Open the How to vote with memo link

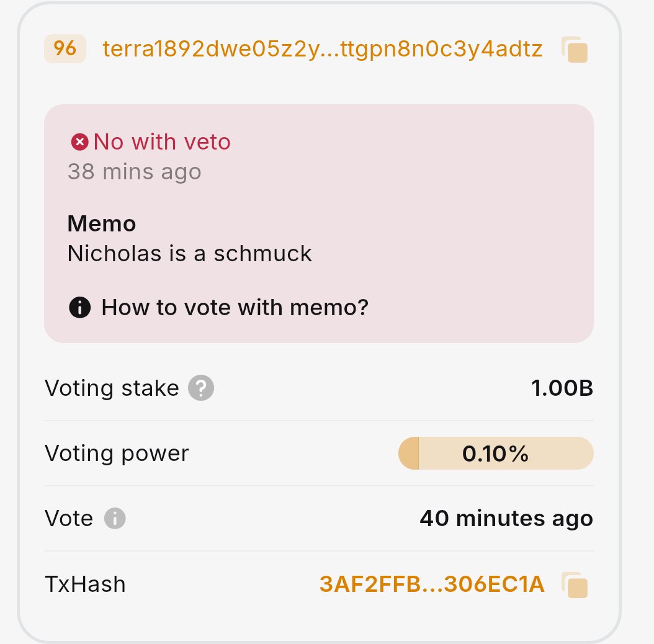(235, 306)
